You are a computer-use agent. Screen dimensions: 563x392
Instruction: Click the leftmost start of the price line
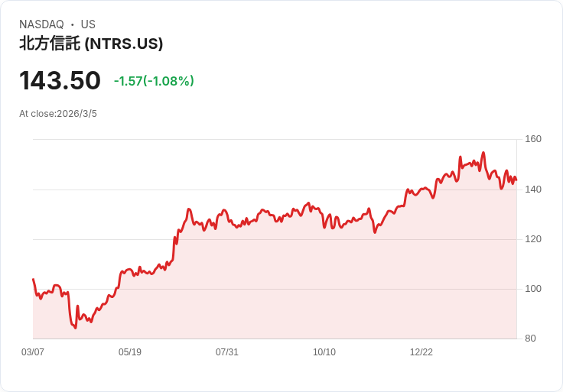click(x=33, y=280)
